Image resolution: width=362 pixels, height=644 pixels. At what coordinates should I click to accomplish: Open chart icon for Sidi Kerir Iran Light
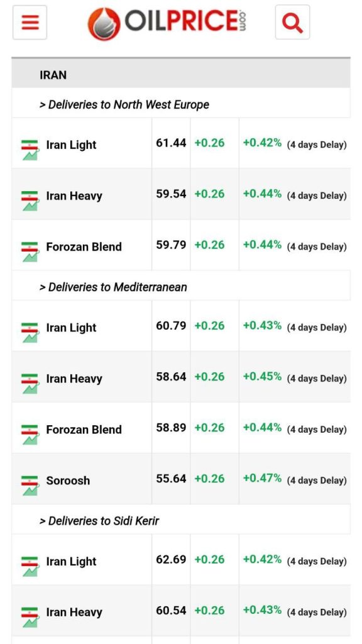[30, 567]
